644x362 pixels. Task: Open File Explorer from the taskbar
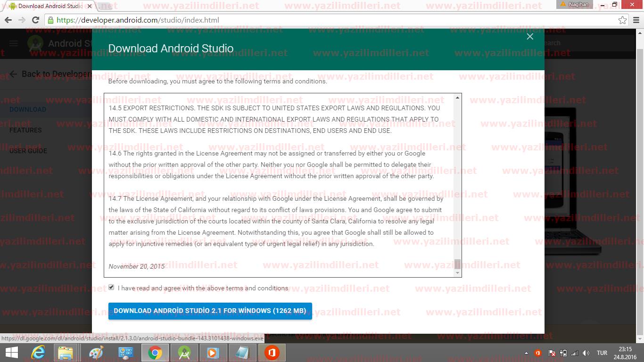[x=66, y=353]
